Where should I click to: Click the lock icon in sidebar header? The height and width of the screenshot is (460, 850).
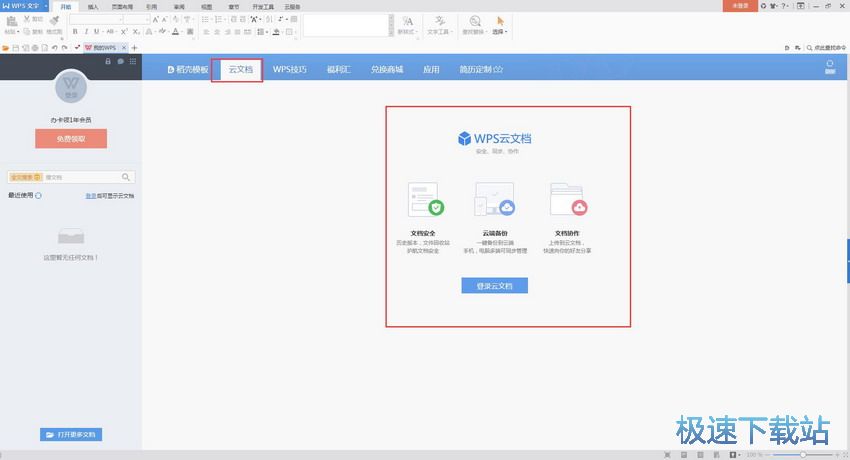(108, 61)
